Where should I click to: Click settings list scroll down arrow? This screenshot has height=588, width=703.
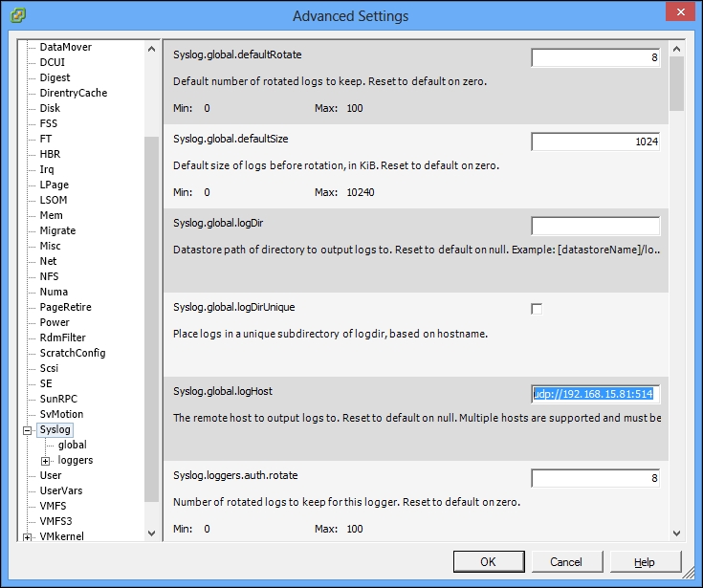(676, 534)
